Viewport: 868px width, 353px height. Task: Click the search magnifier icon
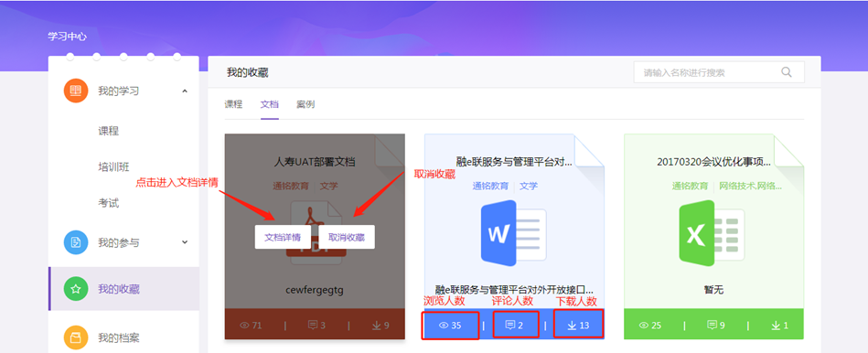(x=786, y=72)
